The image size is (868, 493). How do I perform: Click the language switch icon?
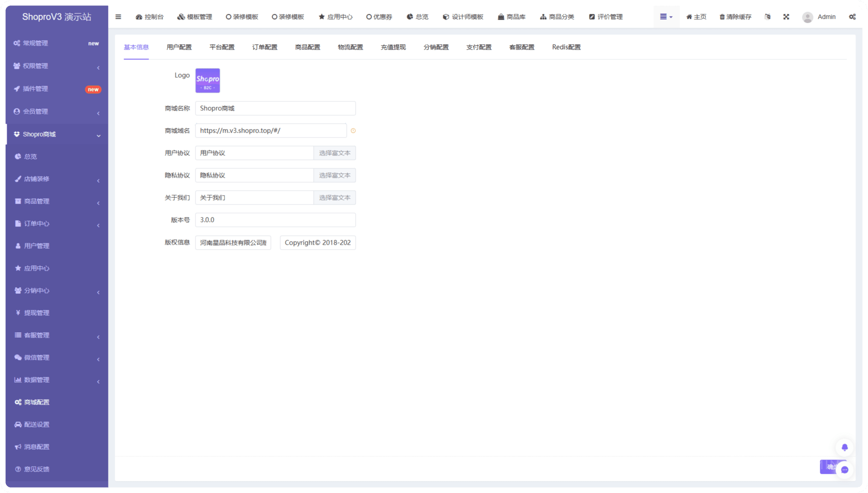tap(767, 17)
